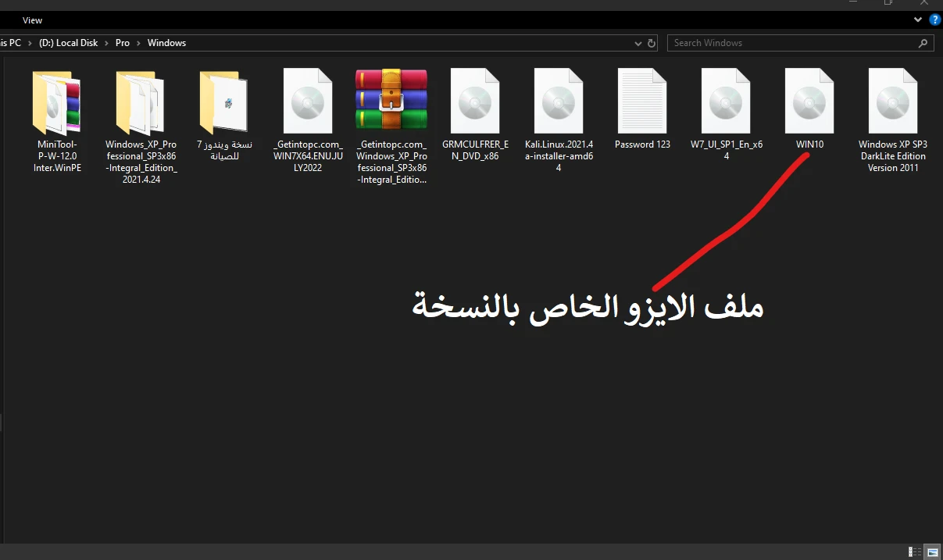The height and width of the screenshot is (560, 943).
Task: Go to (D:) Local Disk breadcrumb
Action: point(69,43)
